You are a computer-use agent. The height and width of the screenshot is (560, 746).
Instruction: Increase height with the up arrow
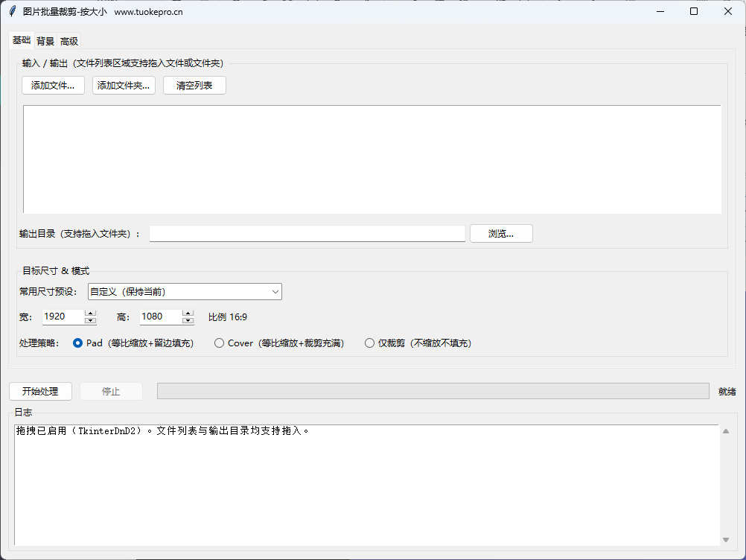pos(188,313)
